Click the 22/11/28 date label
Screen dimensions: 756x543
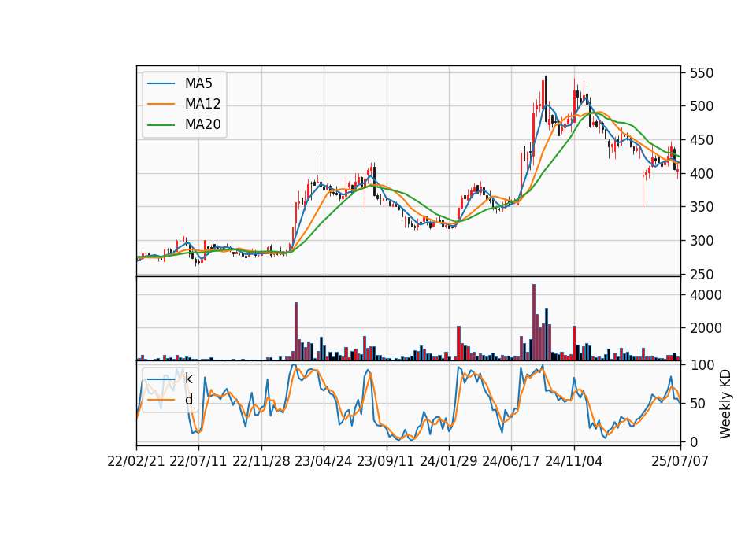tap(261, 461)
